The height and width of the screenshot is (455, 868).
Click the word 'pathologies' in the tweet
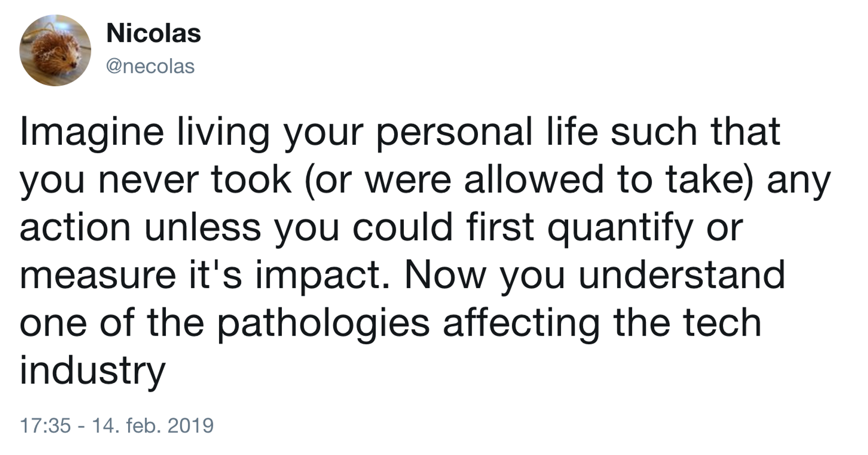pos(324,323)
